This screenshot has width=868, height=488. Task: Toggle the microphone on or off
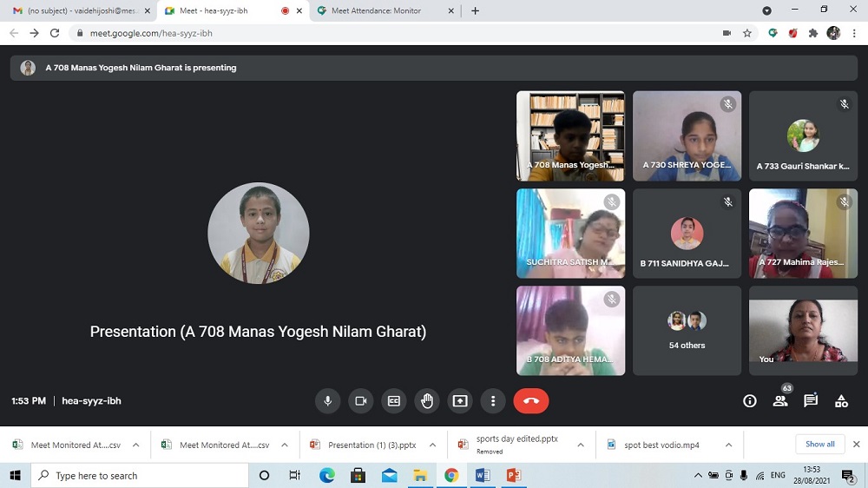(328, 401)
